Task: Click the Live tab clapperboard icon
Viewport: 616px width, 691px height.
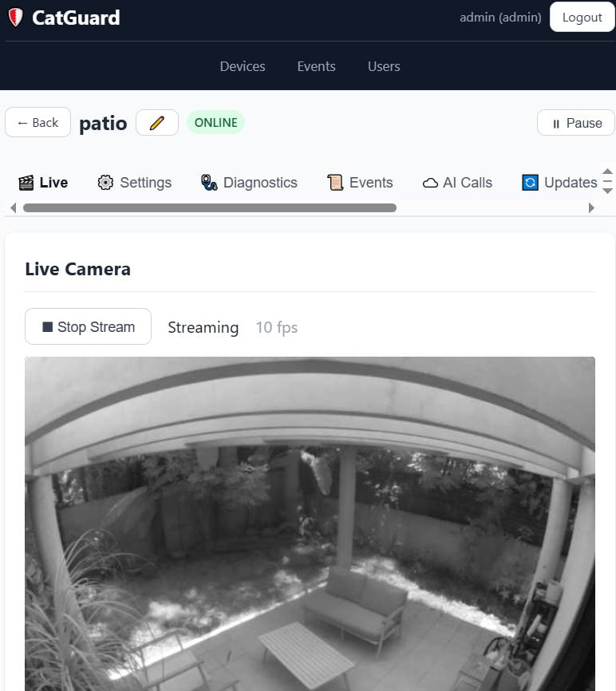Action: [26, 183]
